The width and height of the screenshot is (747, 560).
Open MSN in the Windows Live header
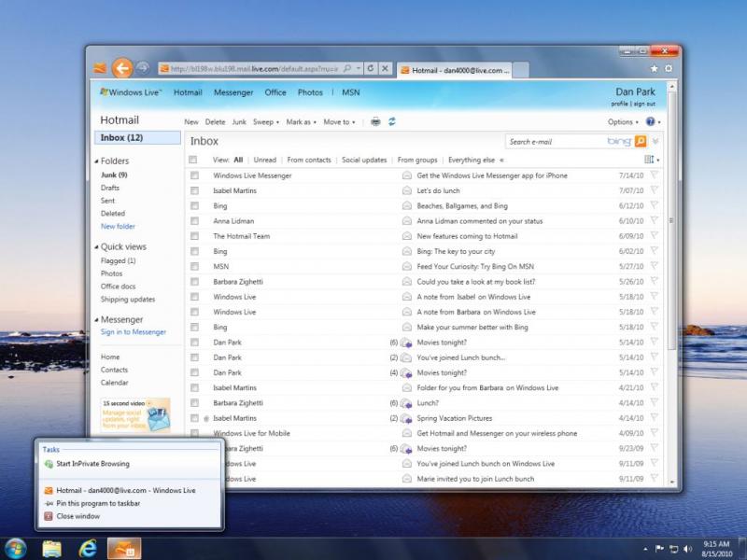351,92
